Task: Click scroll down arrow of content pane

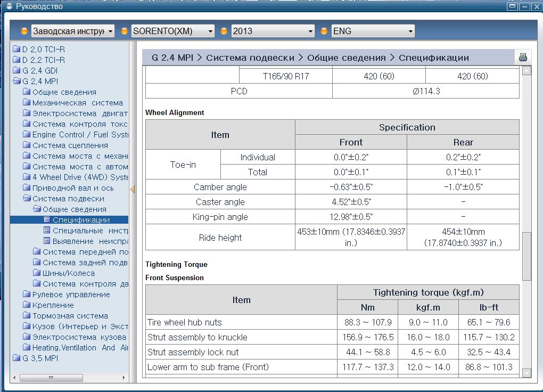Action: [526, 373]
